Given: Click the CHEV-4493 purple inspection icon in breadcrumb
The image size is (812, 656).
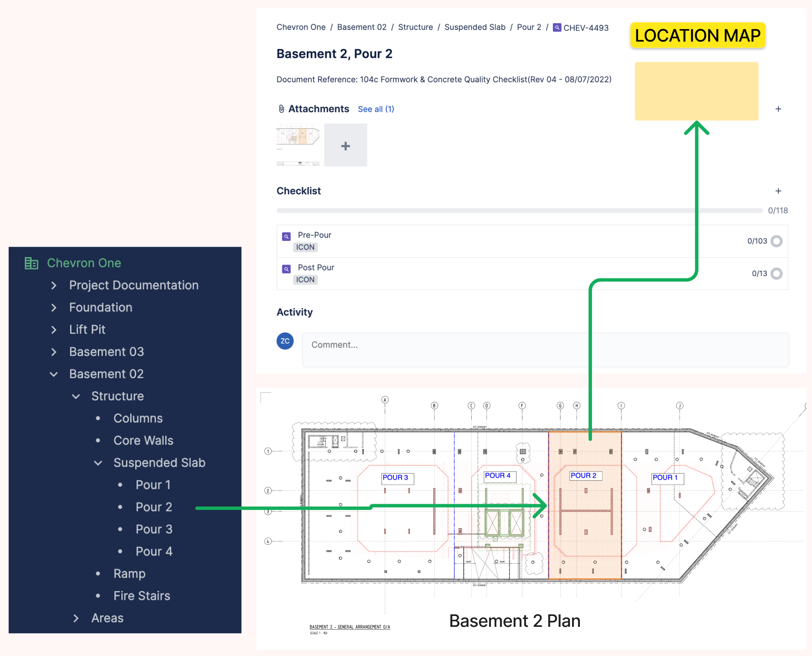Looking at the screenshot, I should point(557,27).
